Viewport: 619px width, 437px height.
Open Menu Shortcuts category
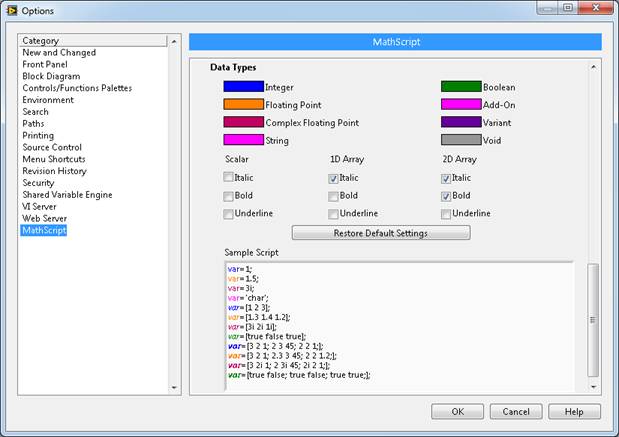pos(54,159)
